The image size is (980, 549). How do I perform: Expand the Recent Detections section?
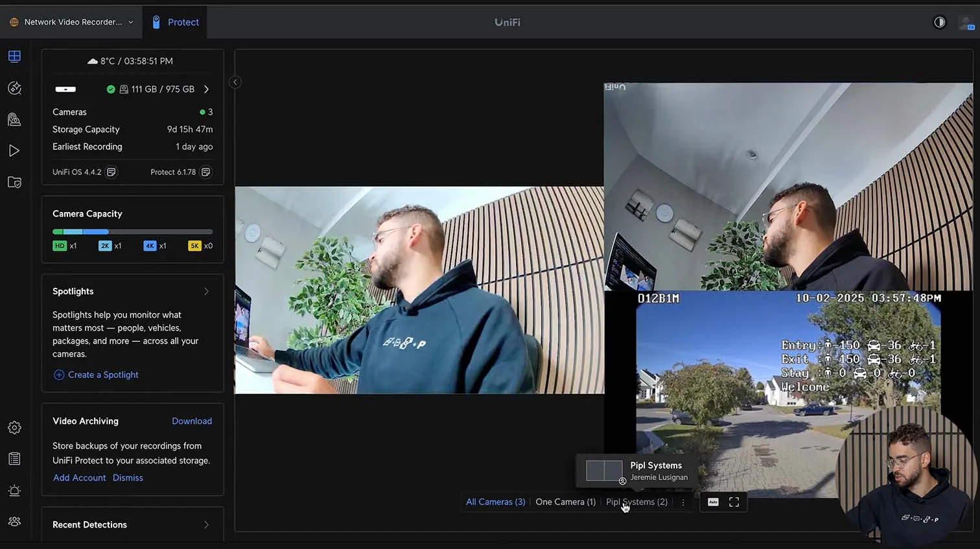click(206, 525)
